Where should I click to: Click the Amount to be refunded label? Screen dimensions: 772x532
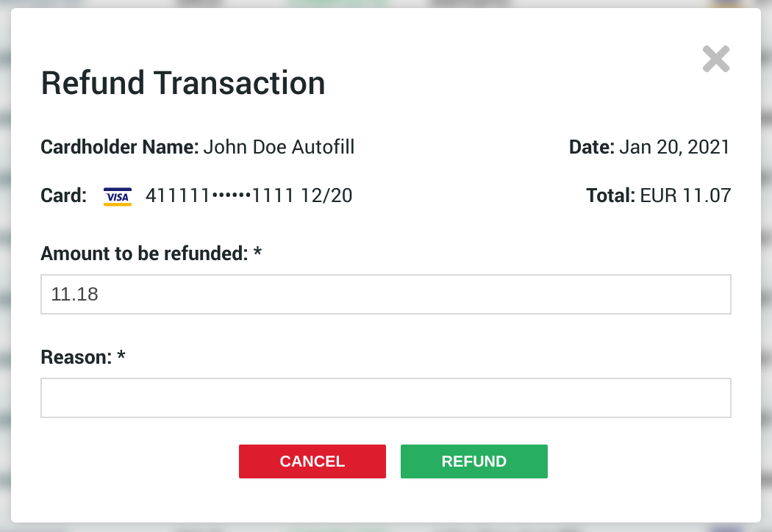143,254
